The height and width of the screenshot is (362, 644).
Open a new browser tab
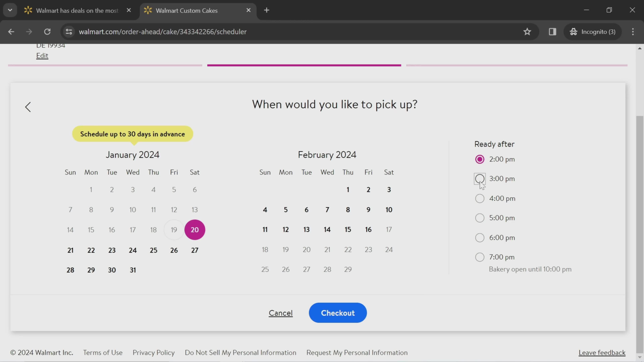[266, 10]
